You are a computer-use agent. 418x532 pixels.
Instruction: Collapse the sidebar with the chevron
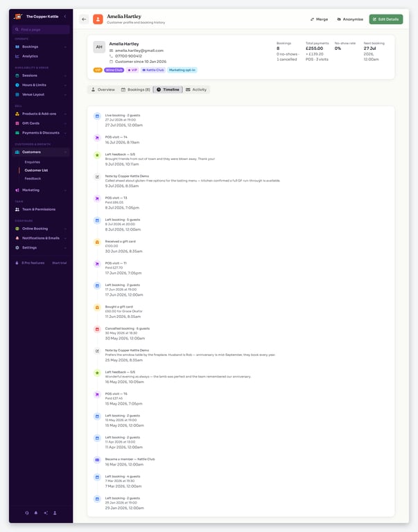(65, 17)
